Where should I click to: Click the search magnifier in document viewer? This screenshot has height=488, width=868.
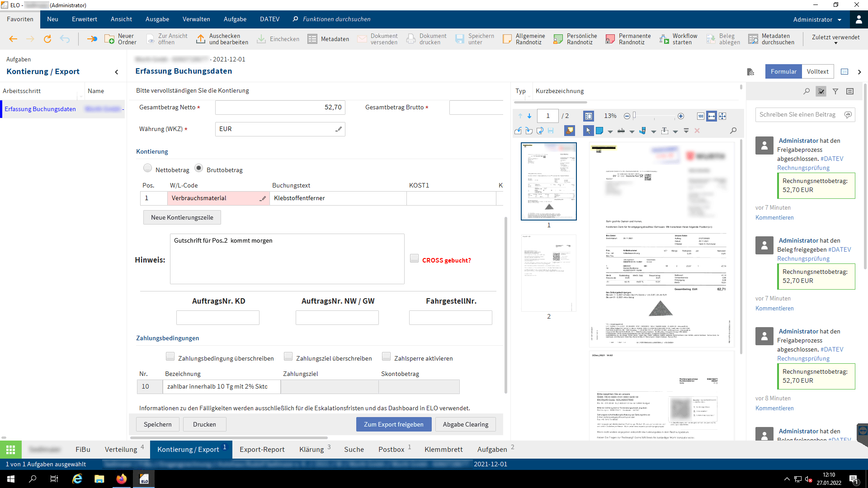click(x=733, y=131)
